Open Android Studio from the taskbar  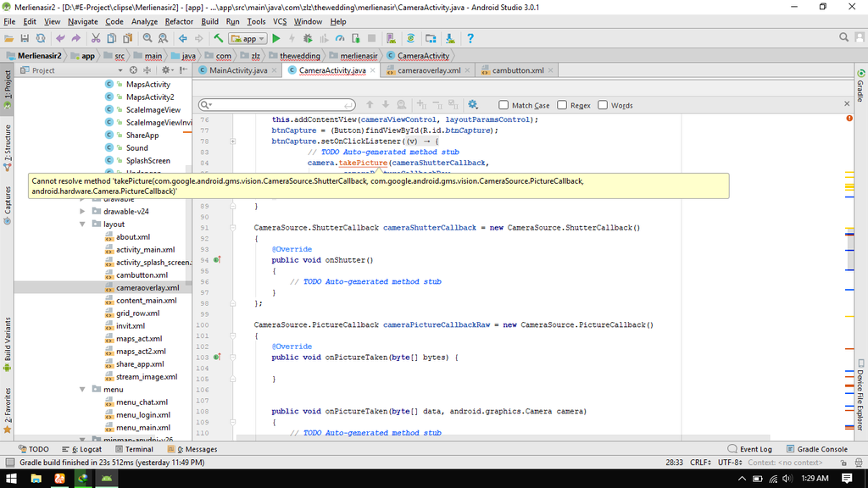pos(105,479)
